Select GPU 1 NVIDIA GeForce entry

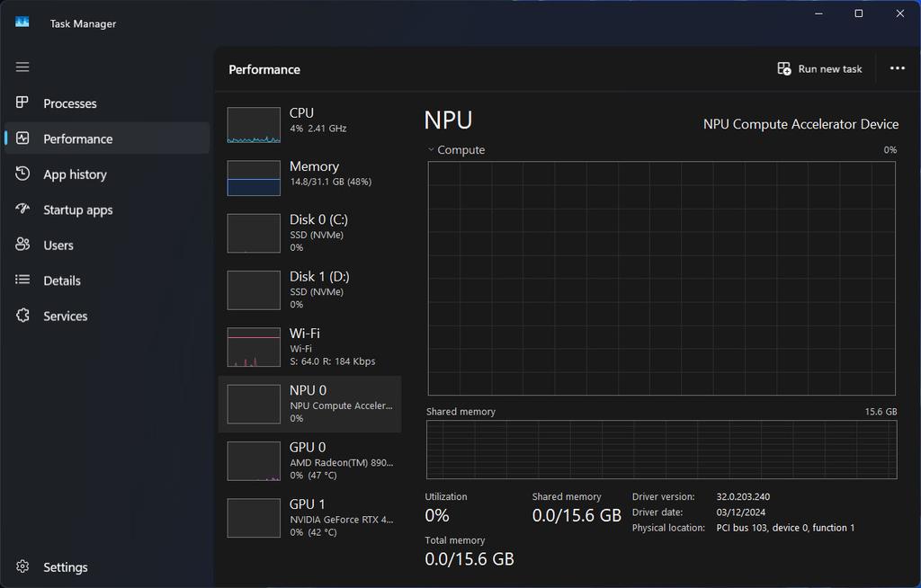pyautogui.click(x=309, y=518)
